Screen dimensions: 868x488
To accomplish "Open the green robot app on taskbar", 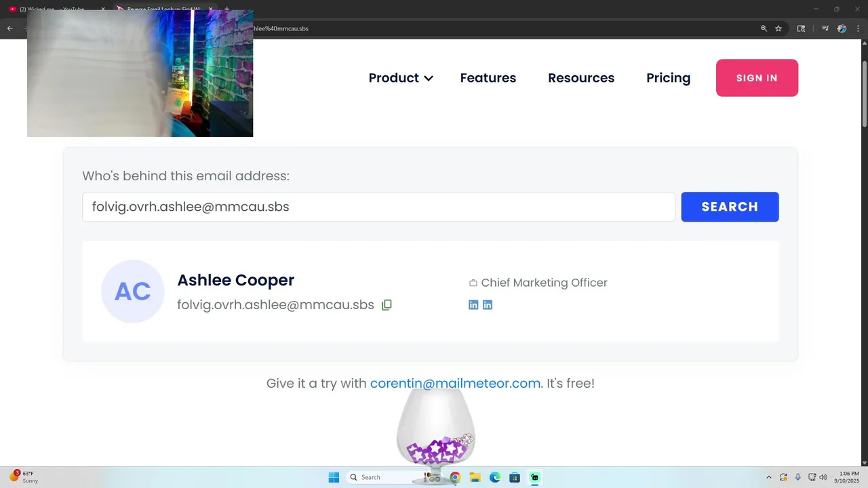I will coord(535,477).
